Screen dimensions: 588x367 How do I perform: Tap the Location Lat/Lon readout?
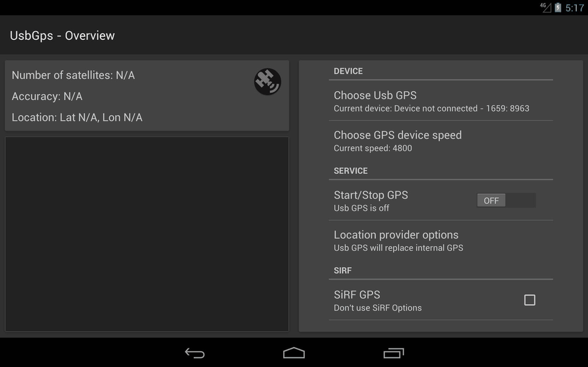click(77, 117)
